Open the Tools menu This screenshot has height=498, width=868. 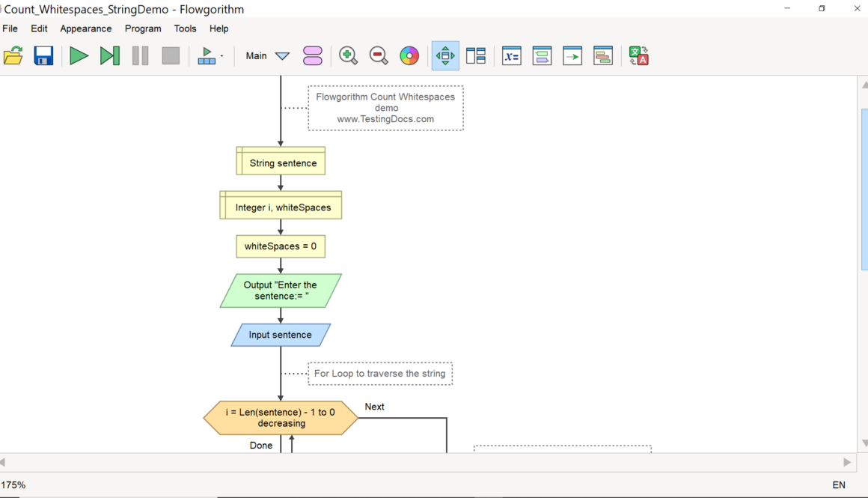click(185, 28)
